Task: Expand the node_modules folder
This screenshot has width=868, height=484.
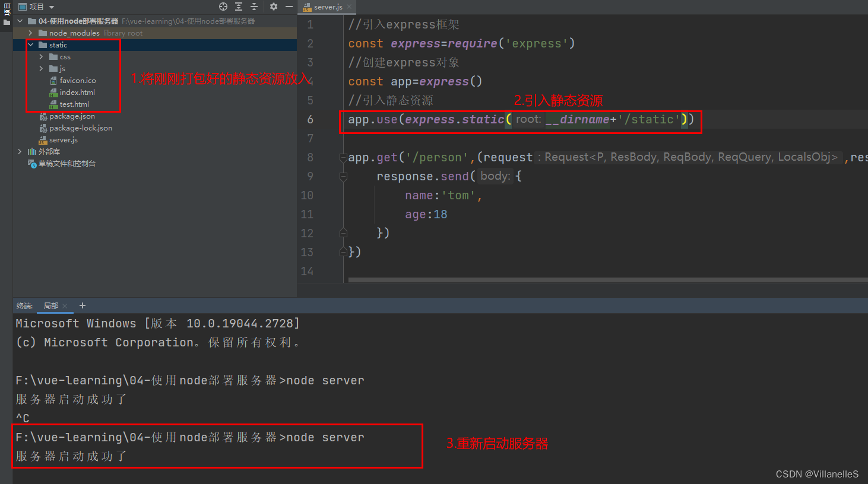Action: (x=30, y=33)
